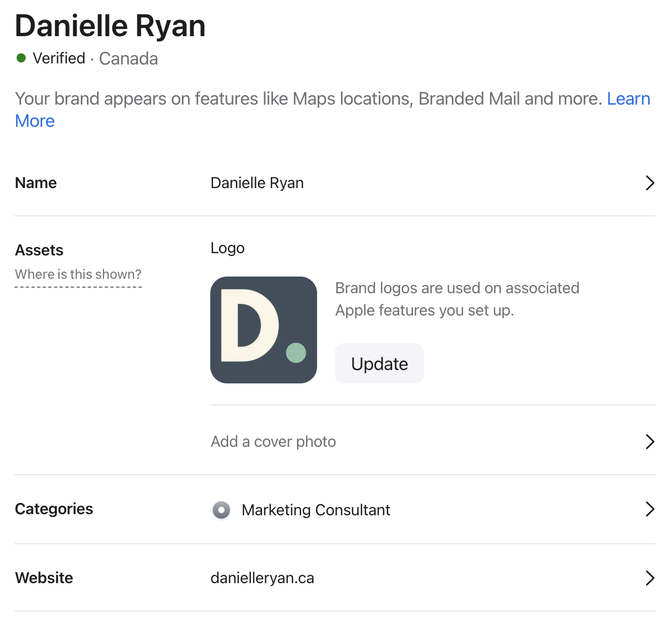Viewport: 672px width, 621px height.
Task: Click the 'Assets' section label
Action: pos(39,250)
